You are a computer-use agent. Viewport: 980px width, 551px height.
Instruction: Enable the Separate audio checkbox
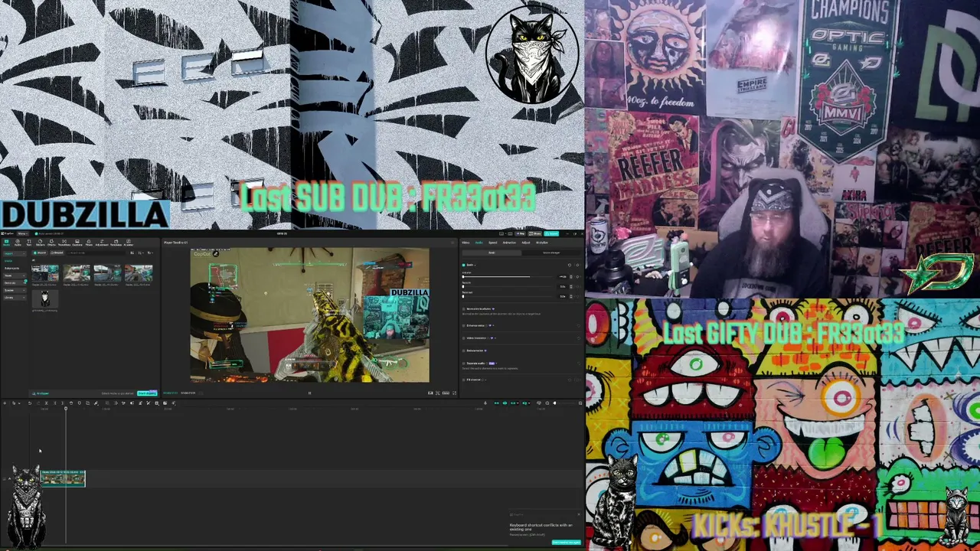463,364
